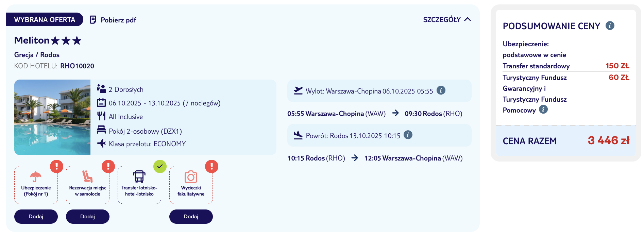Screen dimensions: 644x236
Task: Click the Wylot Warszawa-Chopina departure row
Action: [379, 91]
